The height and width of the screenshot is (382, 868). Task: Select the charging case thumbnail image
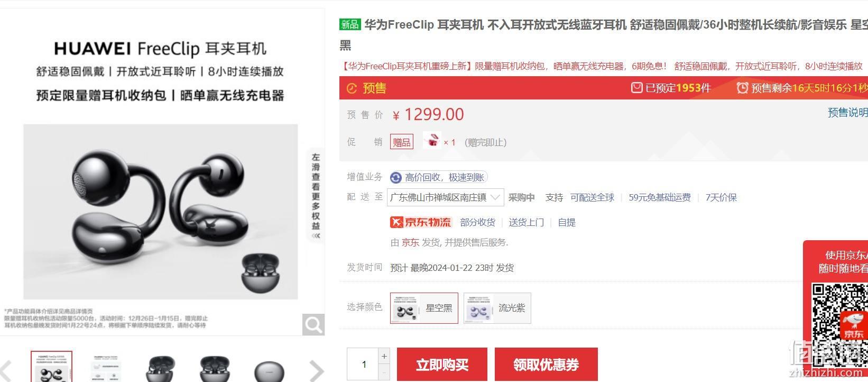coord(269,370)
